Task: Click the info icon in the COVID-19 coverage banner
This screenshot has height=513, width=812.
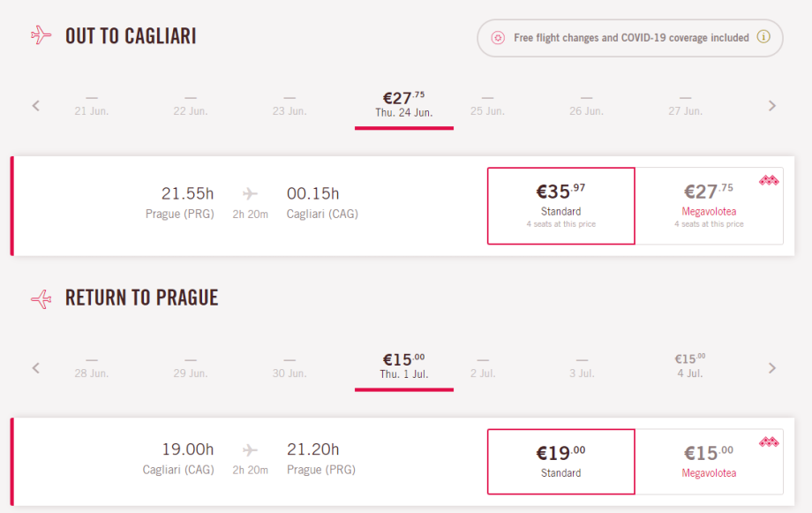Action: tap(763, 38)
